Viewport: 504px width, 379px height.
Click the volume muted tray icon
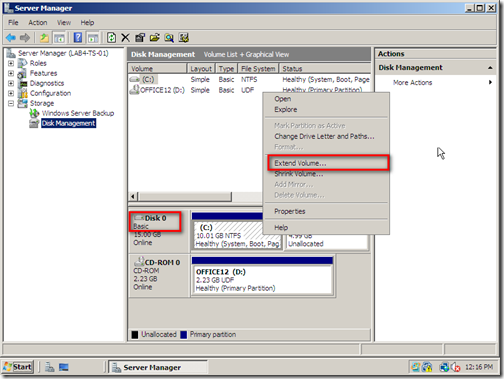pos(456,367)
